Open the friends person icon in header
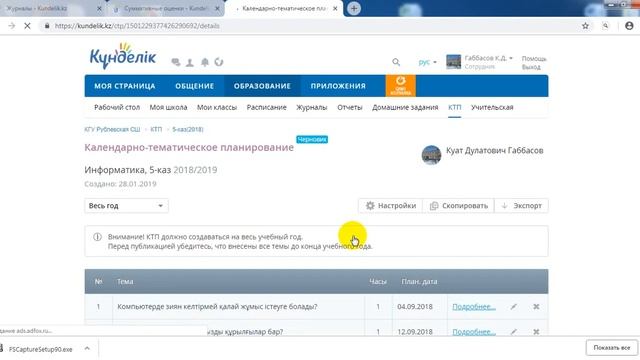The width and height of the screenshot is (640, 360). coord(190,62)
